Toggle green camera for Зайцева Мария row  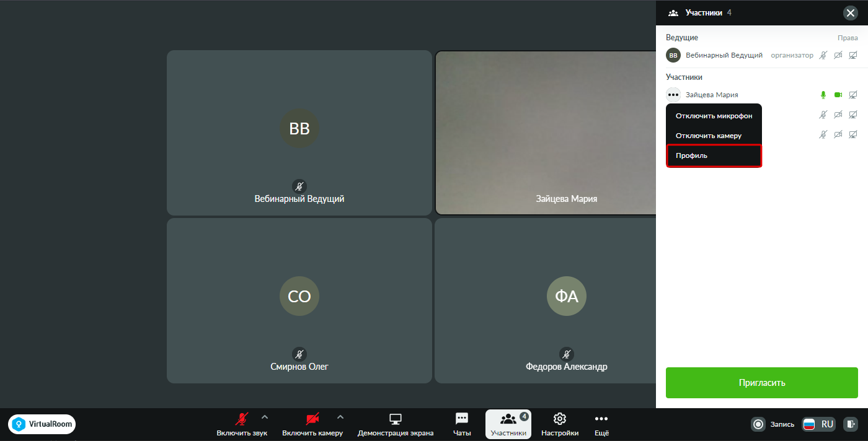point(838,95)
